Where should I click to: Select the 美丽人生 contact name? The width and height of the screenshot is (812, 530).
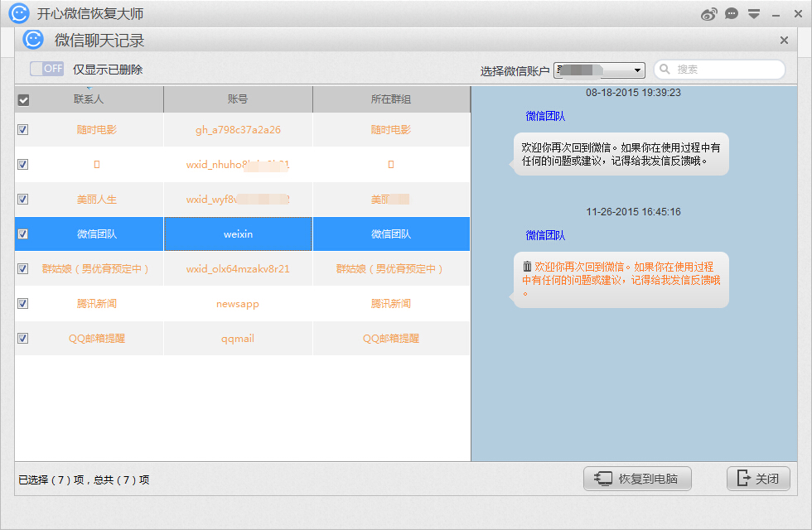97,200
